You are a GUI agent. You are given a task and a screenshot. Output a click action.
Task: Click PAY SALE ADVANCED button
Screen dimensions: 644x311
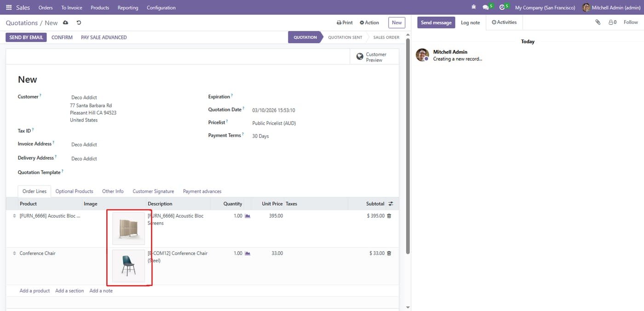[104, 37]
